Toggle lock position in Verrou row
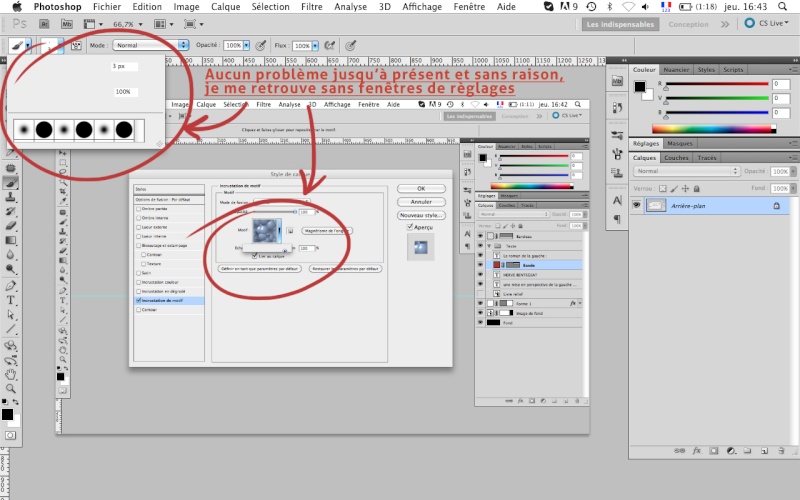 (685, 188)
